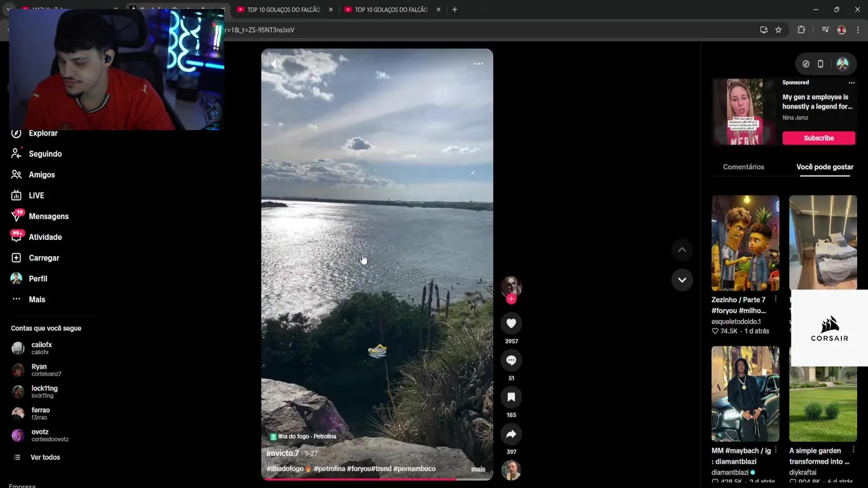This screenshot has width=868, height=488.
Task: Save video with the bookmark icon
Action: tap(511, 396)
